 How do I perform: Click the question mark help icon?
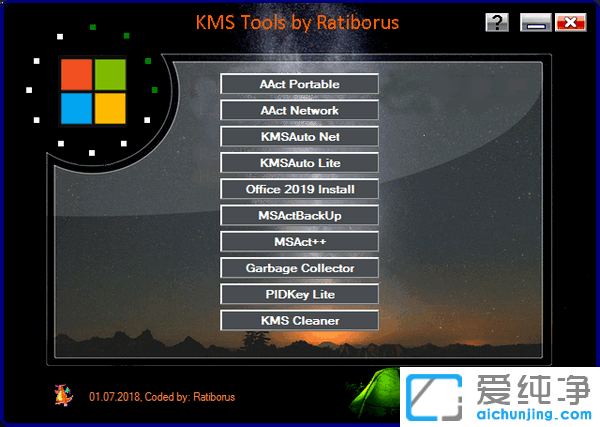[499, 23]
